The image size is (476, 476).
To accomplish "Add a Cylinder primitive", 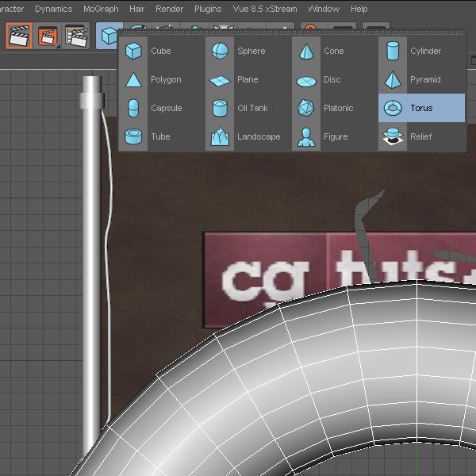I will pyautogui.click(x=422, y=51).
